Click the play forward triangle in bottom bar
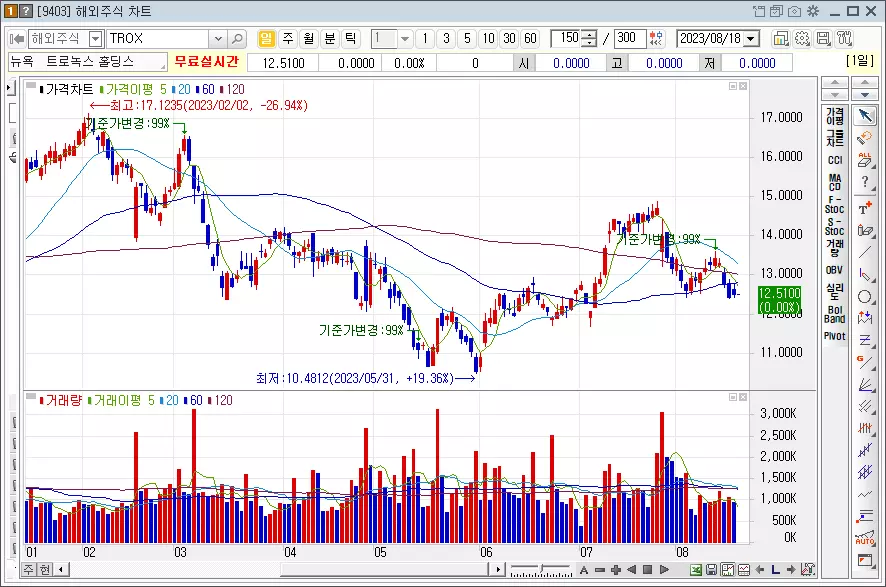The image size is (886, 587). (x=664, y=569)
